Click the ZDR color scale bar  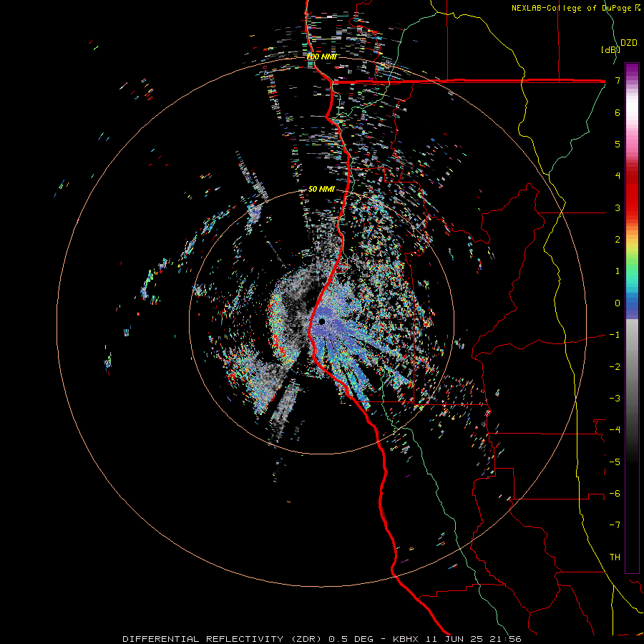(x=632, y=318)
